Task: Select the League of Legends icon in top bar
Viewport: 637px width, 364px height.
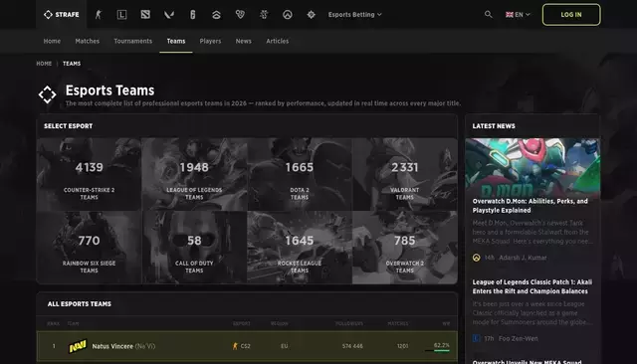Action: coord(121,15)
